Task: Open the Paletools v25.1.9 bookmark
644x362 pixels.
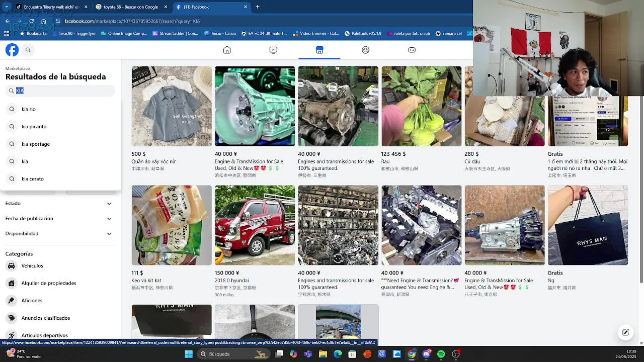Action: point(363,34)
